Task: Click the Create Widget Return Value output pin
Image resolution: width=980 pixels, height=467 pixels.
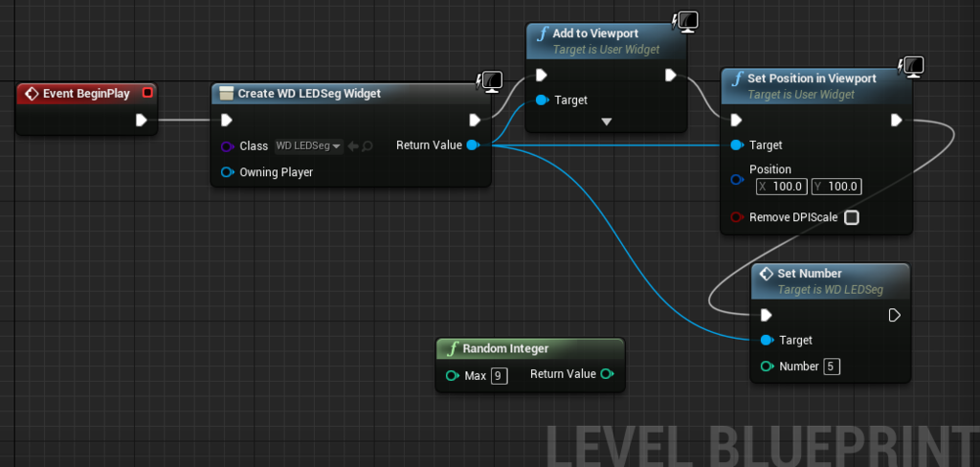Action: click(x=473, y=145)
